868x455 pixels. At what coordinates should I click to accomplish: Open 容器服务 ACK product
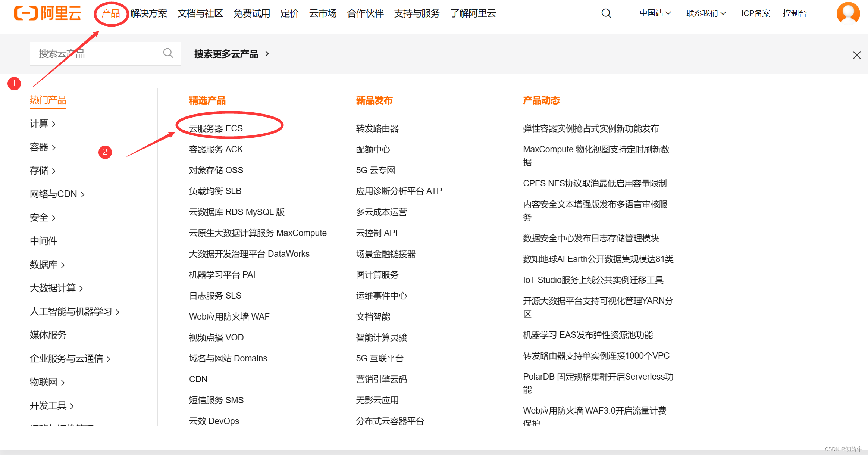coord(216,149)
